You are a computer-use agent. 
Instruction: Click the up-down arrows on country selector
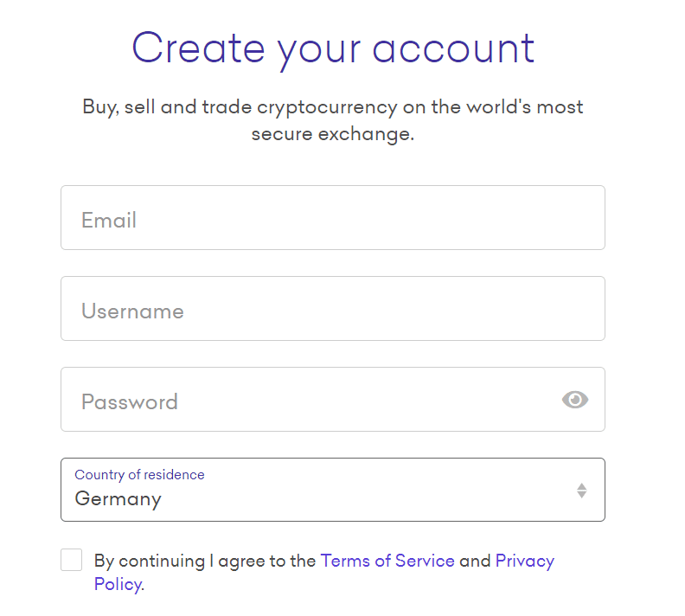click(x=581, y=491)
